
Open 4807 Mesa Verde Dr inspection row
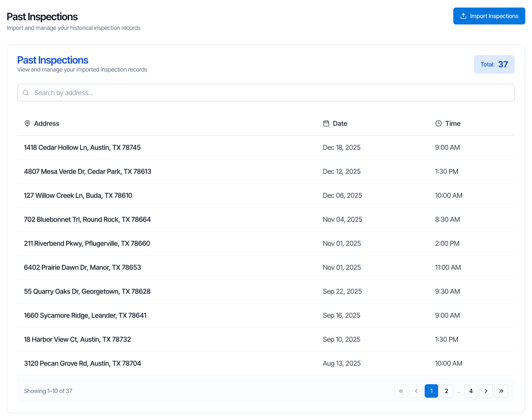tap(266, 171)
